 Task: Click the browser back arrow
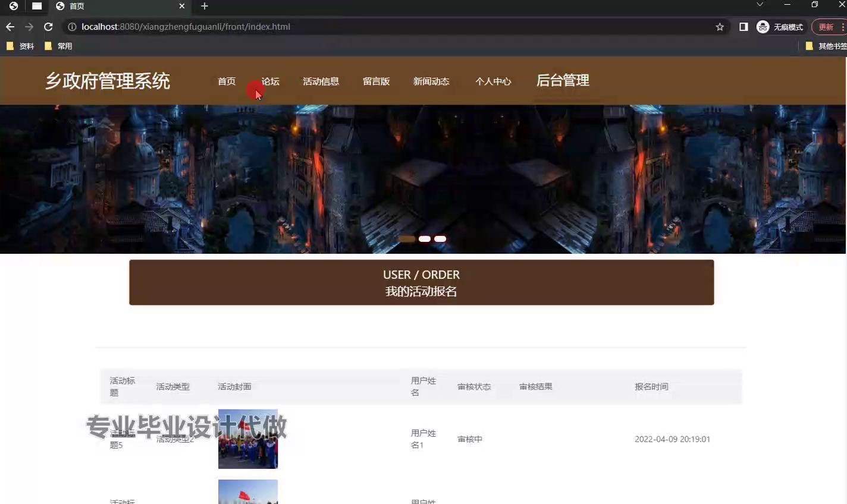coord(10,27)
